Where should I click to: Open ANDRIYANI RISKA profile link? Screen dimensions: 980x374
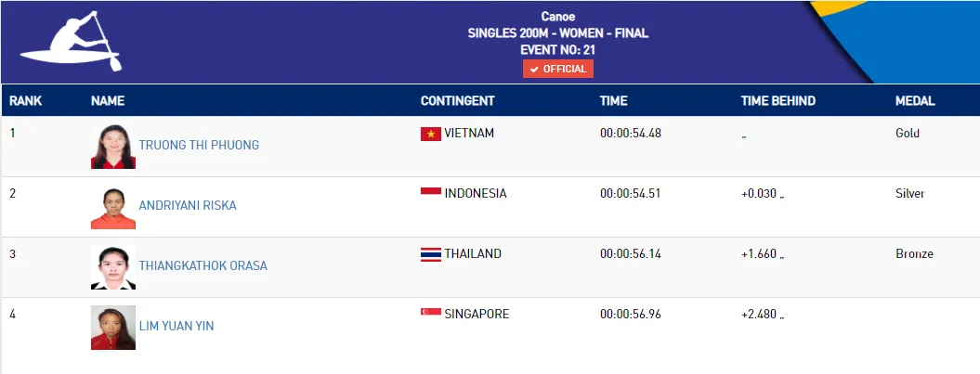coord(188,205)
